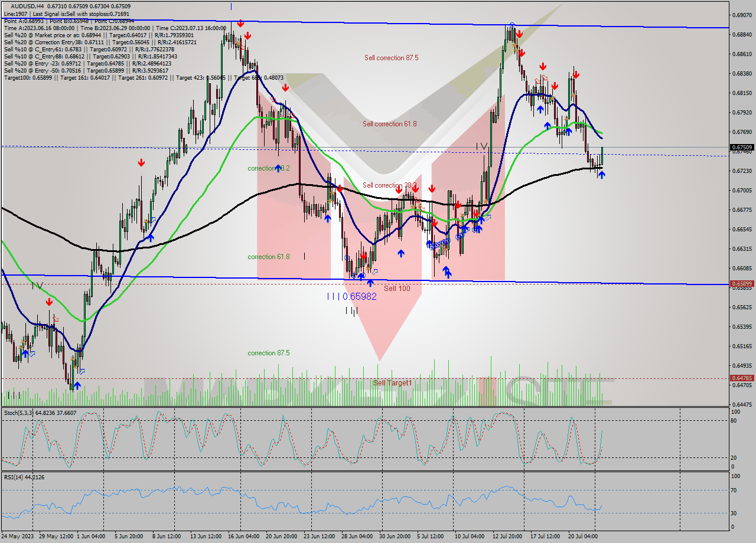Click the '20 Jul 04:00' time label
The width and height of the screenshot is (756, 543).
[583, 537]
